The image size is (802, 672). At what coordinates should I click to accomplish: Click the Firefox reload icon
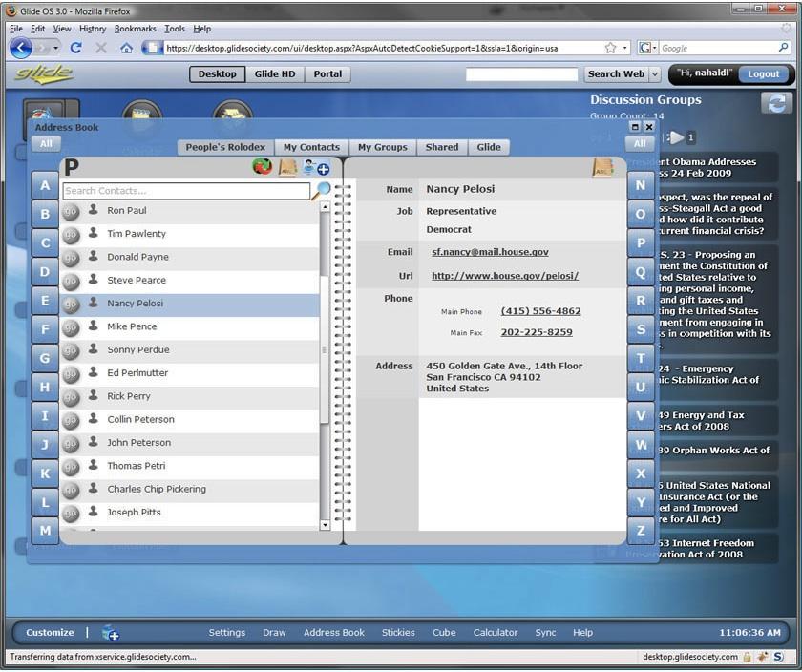tap(76, 48)
